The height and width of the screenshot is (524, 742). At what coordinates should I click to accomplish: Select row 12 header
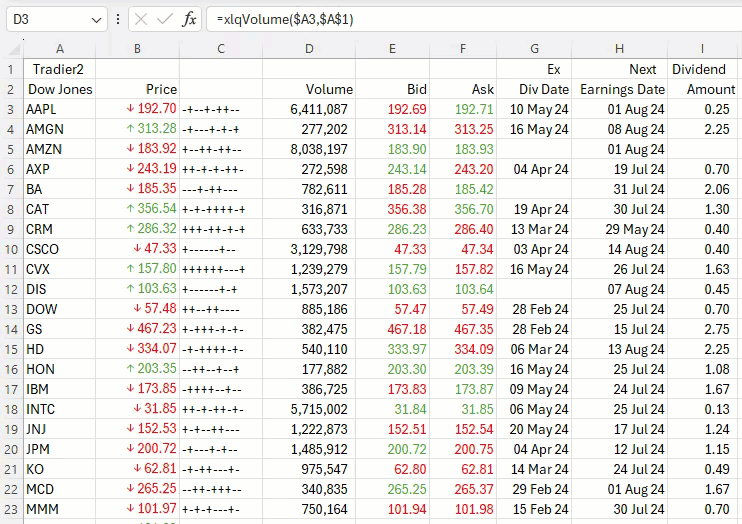click(11, 289)
